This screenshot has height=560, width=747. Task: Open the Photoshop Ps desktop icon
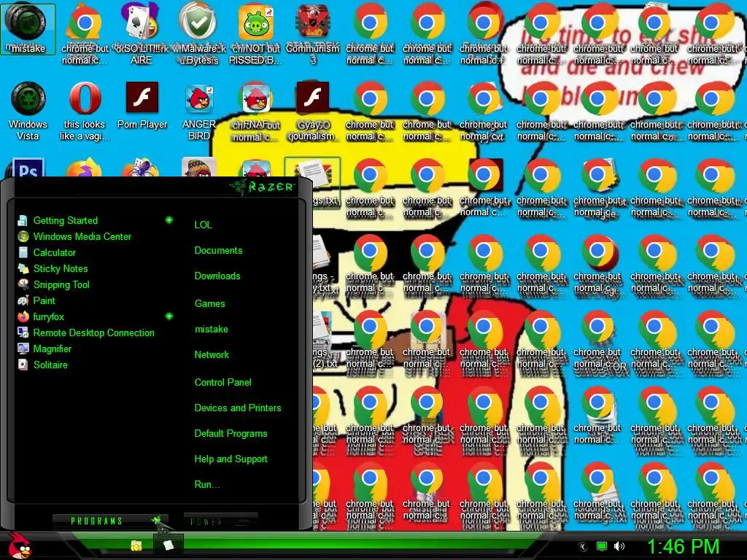coord(28,168)
